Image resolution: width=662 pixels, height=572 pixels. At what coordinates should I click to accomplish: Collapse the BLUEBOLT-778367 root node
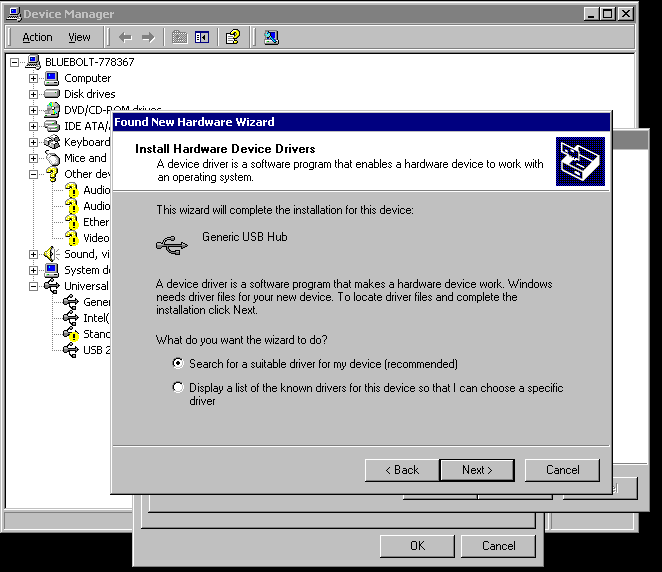[x=14, y=62]
